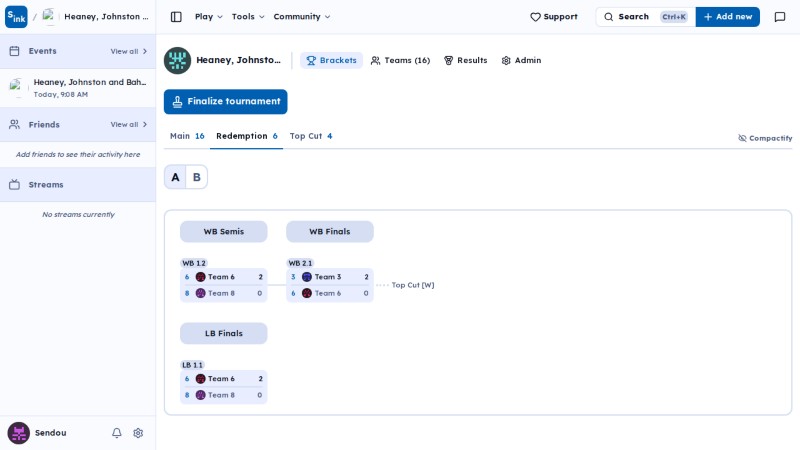Click the notifications bell icon
Image resolution: width=800 pixels, height=450 pixels.
tap(117, 433)
